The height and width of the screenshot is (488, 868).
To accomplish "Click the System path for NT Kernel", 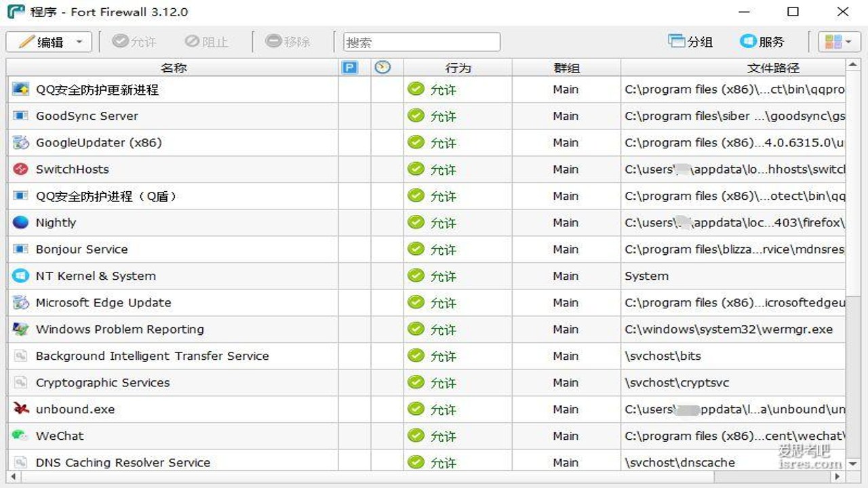I will pos(647,276).
